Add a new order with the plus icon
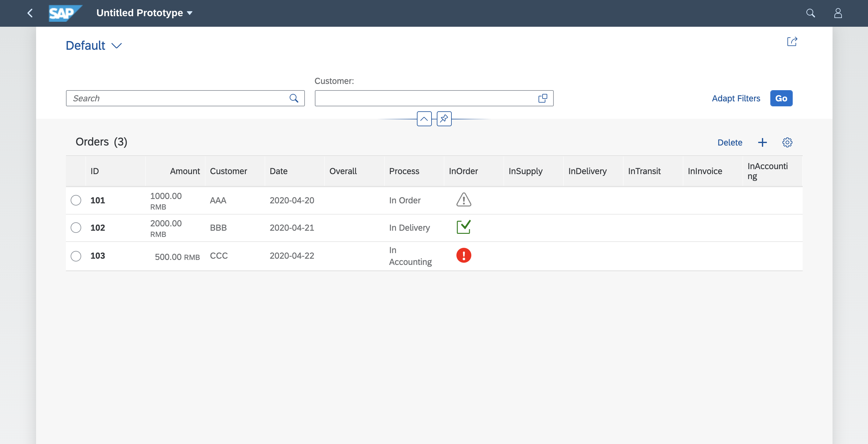 tap(763, 142)
